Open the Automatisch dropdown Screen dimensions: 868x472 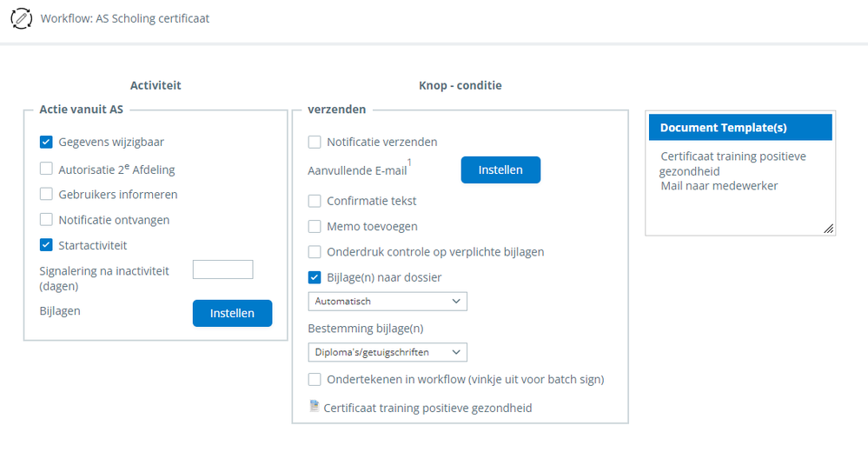(388, 302)
